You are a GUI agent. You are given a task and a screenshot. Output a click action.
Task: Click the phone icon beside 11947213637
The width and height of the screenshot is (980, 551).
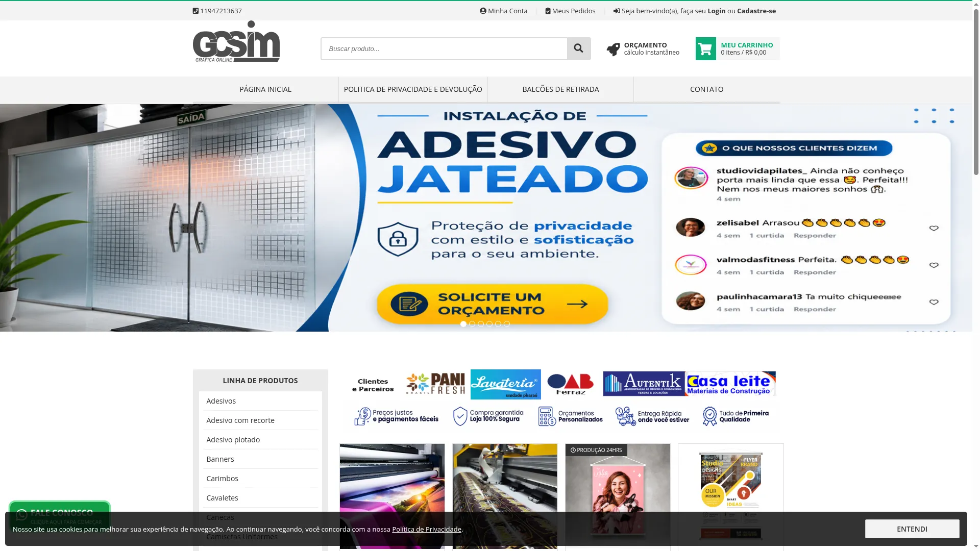[x=195, y=11]
